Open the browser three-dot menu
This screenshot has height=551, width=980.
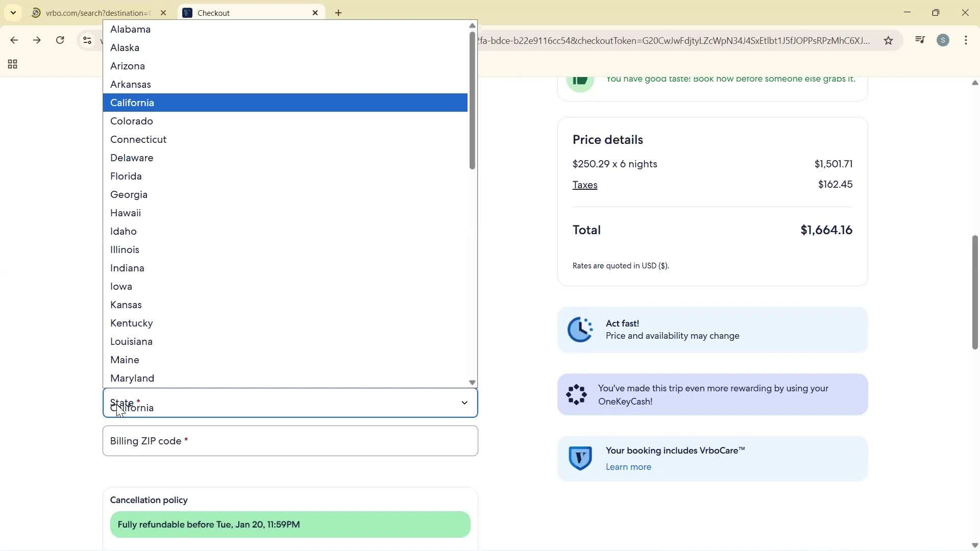pyautogui.click(x=967, y=40)
